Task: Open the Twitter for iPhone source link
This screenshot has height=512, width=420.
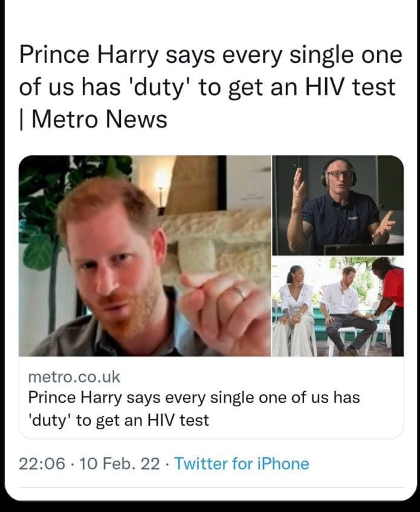Action: pyautogui.click(x=241, y=464)
